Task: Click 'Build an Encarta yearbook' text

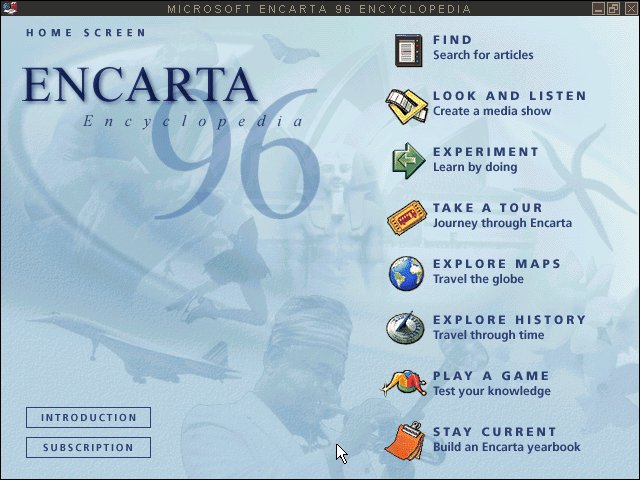Action: click(506, 447)
